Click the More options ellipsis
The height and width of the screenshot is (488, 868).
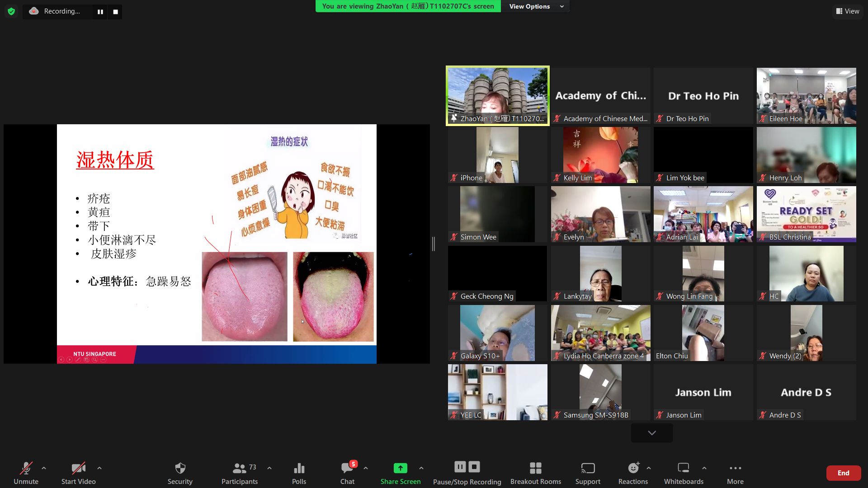point(735,469)
